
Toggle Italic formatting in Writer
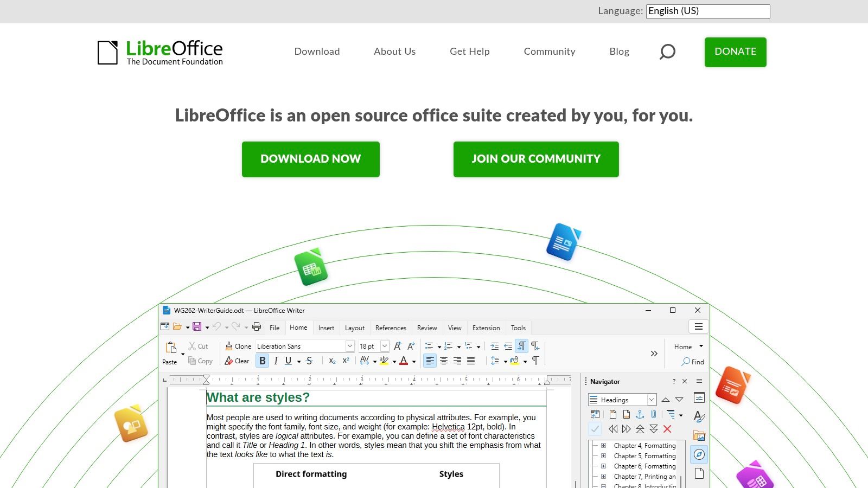click(276, 361)
